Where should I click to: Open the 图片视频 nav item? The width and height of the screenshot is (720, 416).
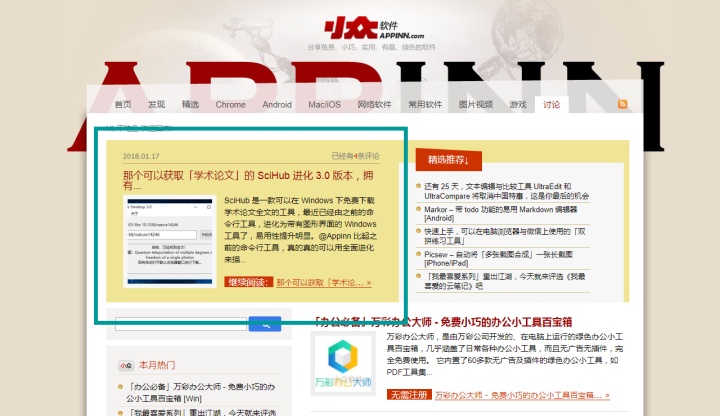pos(475,105)
